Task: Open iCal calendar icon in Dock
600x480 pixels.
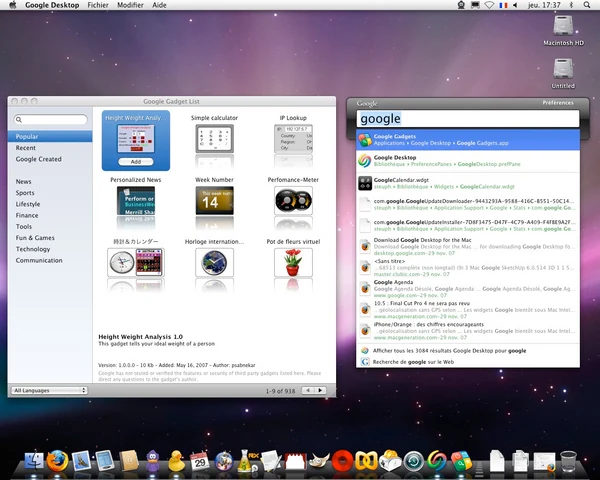Action: [x=199, y=461]
